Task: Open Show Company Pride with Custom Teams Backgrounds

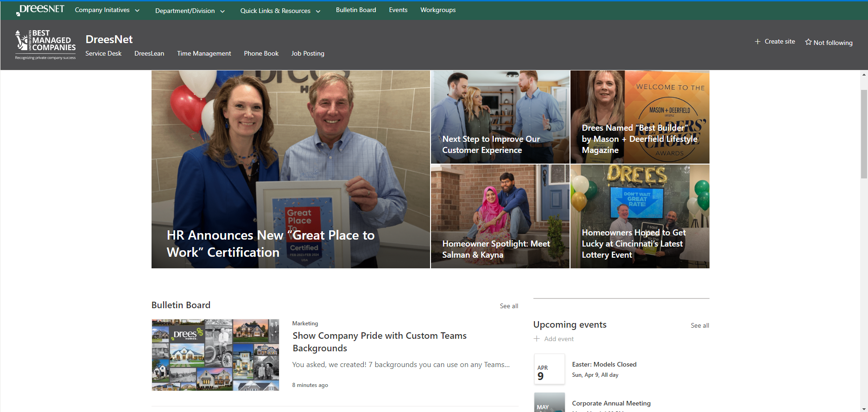Action: click(x=380, y=342)
